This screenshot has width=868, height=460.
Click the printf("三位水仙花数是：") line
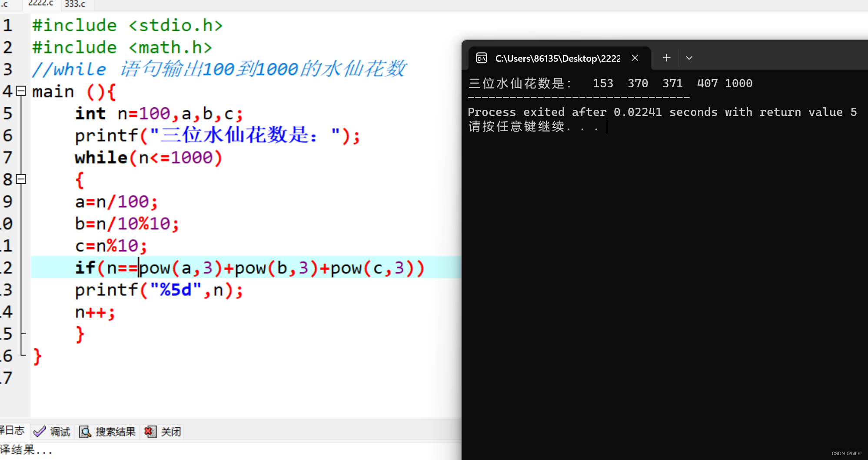218,136
